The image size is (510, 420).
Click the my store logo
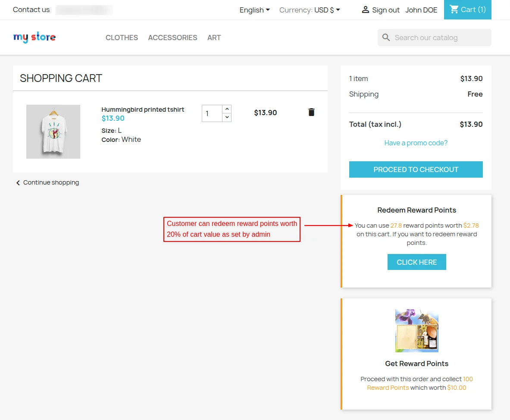(34, 37)
